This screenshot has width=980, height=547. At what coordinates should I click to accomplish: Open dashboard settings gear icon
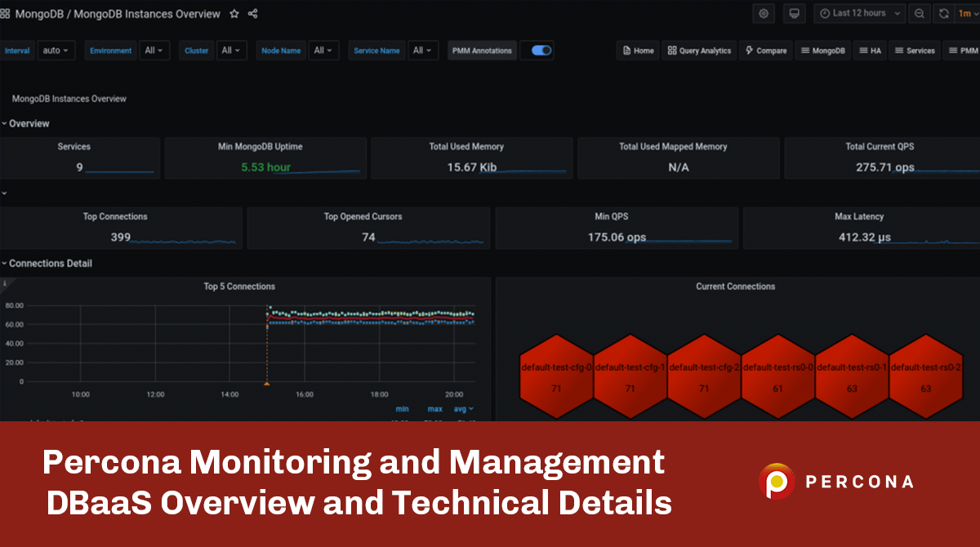tap(764, 13)
